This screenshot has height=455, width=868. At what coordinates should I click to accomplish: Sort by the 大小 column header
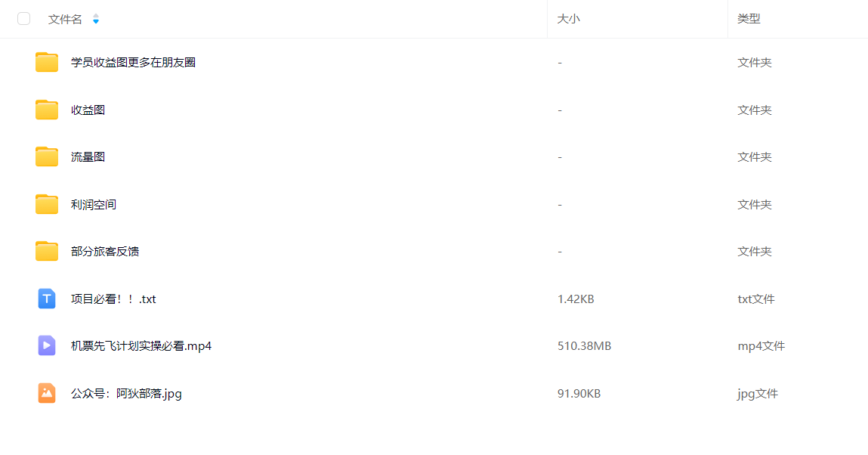[569, 19]
